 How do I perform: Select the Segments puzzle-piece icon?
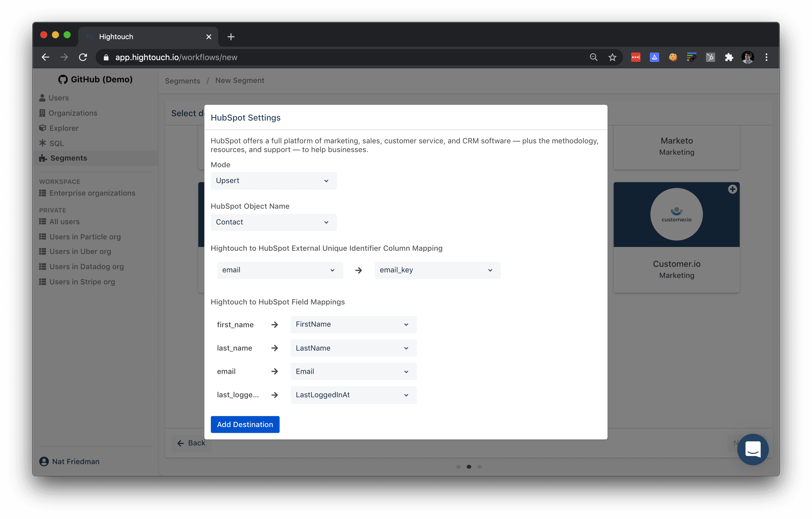pyautogui.click(x=43, y=158)
